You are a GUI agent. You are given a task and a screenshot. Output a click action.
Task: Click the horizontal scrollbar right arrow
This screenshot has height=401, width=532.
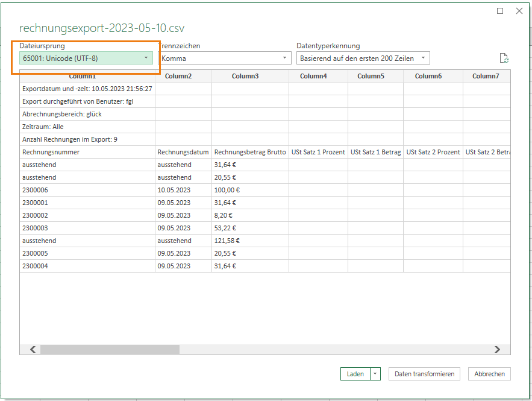(497, 349)
